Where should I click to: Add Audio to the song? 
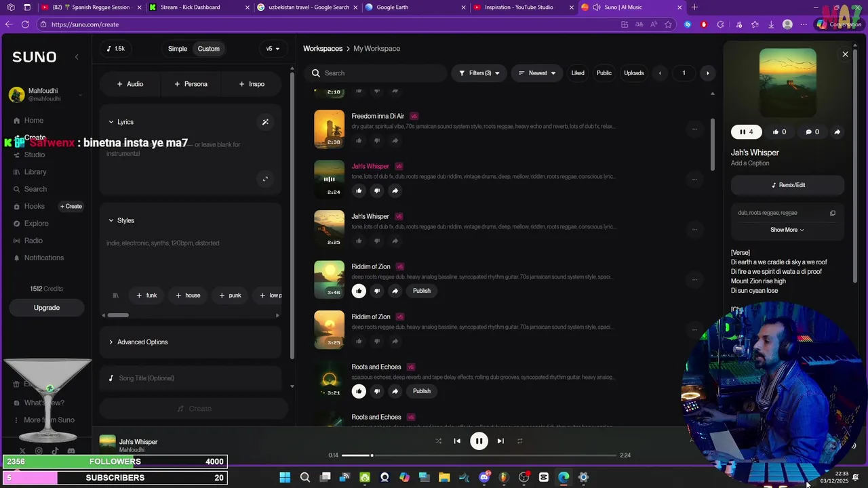click(x=130, y=84)
